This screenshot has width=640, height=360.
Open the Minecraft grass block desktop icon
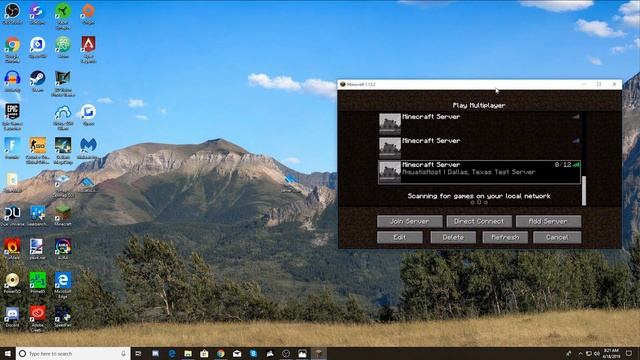(63, 215)
